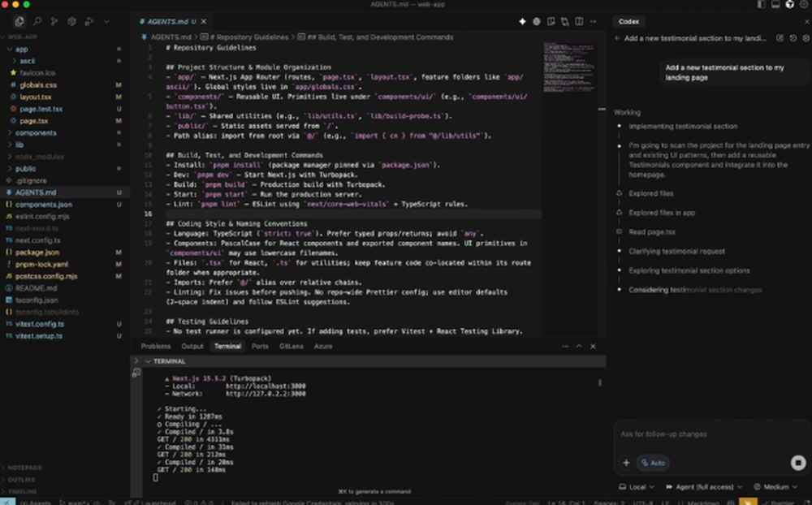Toggle the terminal panel maximize chevron
Image resolution: width=812 pixels, height=505 pixels.
(x=579, y=346)
